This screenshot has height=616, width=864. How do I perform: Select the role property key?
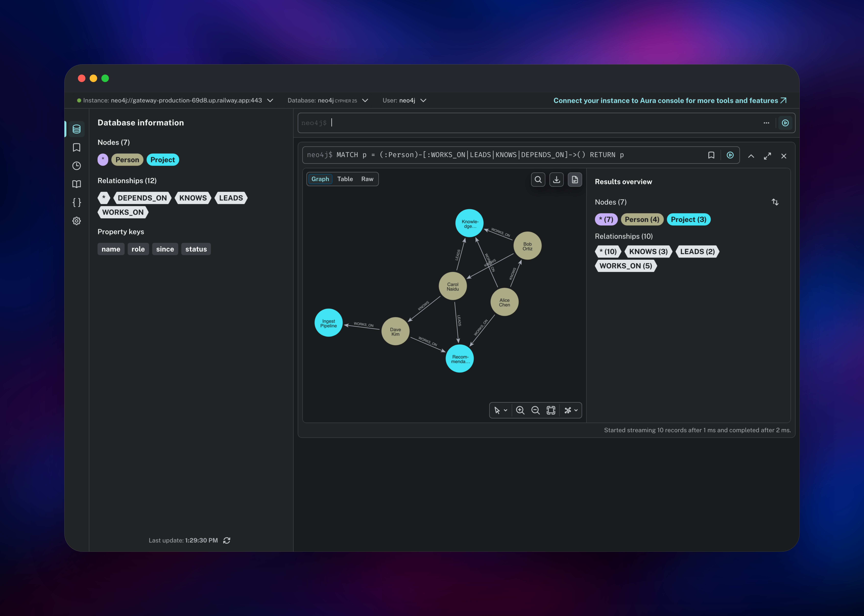138,249
